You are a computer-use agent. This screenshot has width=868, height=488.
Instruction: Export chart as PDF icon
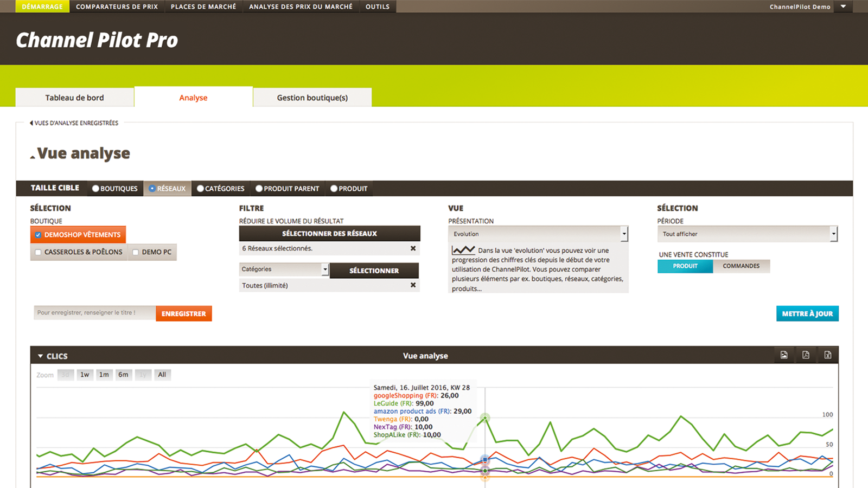pyautogui.click(x=806, y=355)
